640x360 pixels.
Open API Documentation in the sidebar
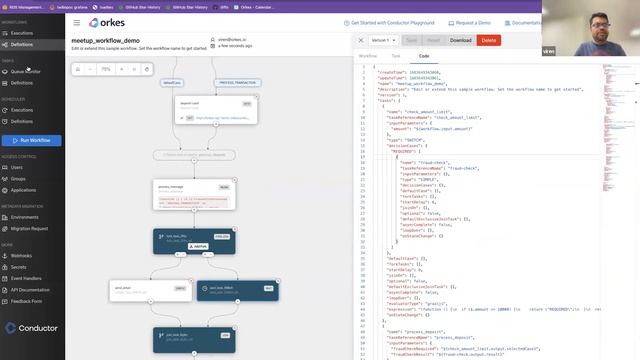click(30, 290)
